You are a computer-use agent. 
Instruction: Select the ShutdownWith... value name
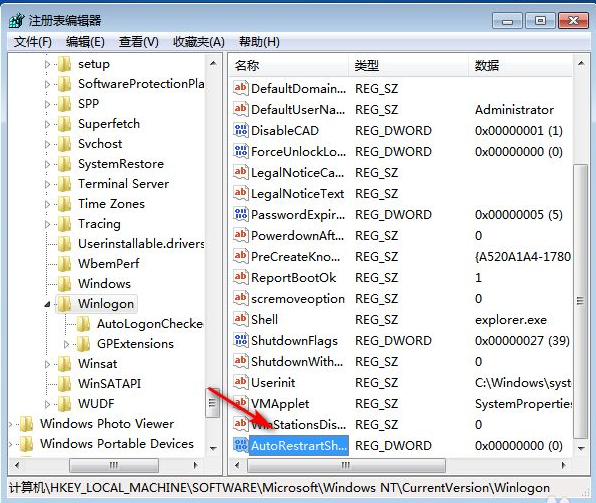(297, 362)
